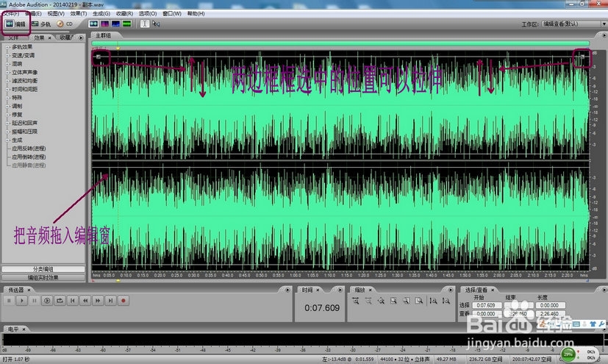Click zoom out full, third 缩放 icon

[381, 301]
